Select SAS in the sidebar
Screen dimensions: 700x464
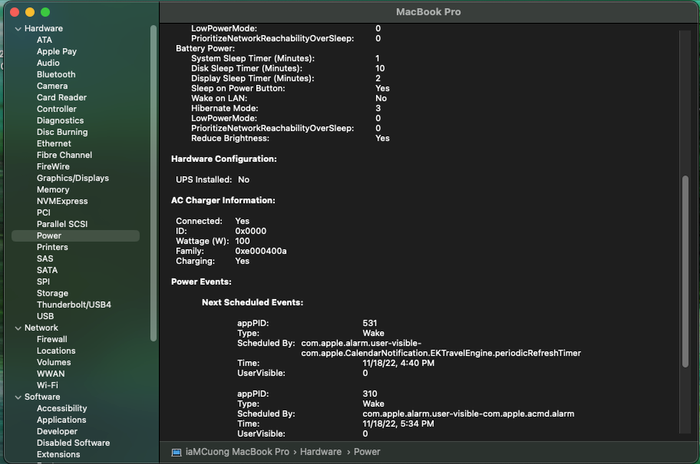coord(45,259)
